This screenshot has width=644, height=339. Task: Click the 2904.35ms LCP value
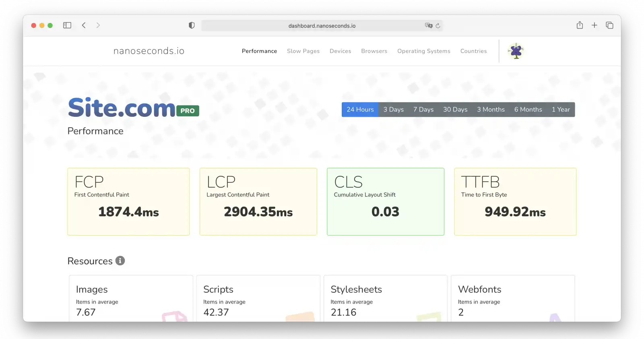coord(258,212)
